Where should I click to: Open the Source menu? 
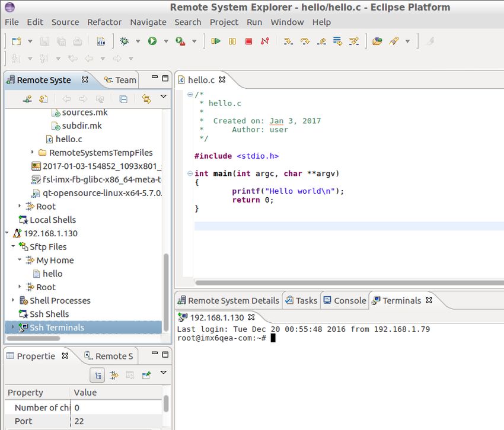coord(65,22)
